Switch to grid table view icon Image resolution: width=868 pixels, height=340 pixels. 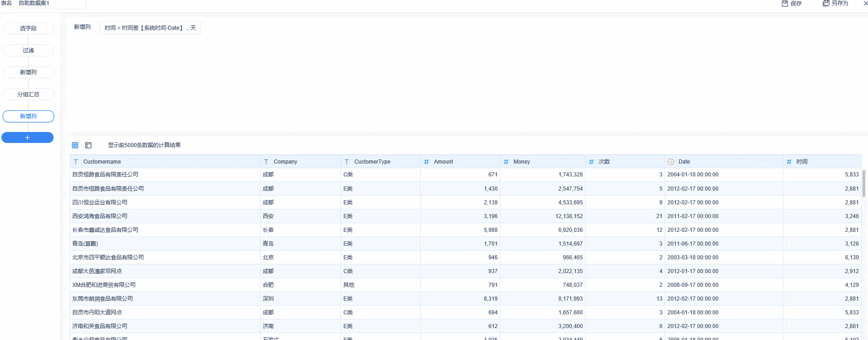click(75, 145)
